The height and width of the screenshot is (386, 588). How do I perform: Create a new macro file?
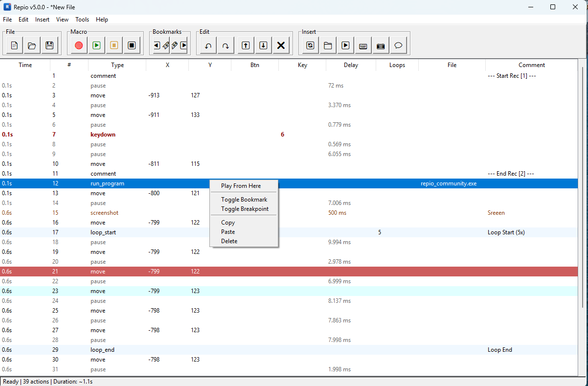(x=13, y=45)
